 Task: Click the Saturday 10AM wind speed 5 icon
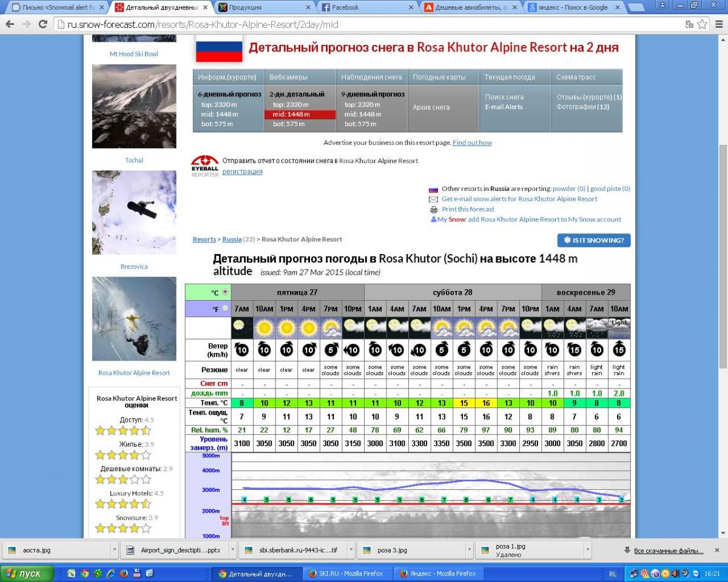[x=442, y=350]
